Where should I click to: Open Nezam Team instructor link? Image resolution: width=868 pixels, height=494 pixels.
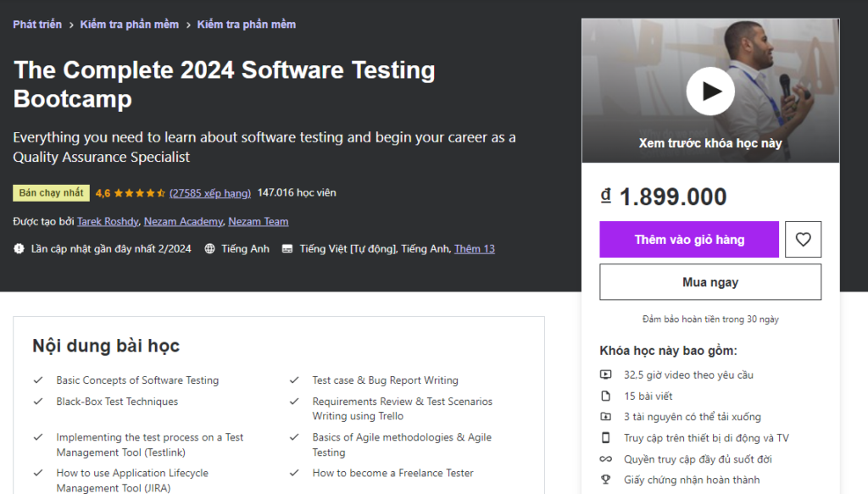pos(258,222)
